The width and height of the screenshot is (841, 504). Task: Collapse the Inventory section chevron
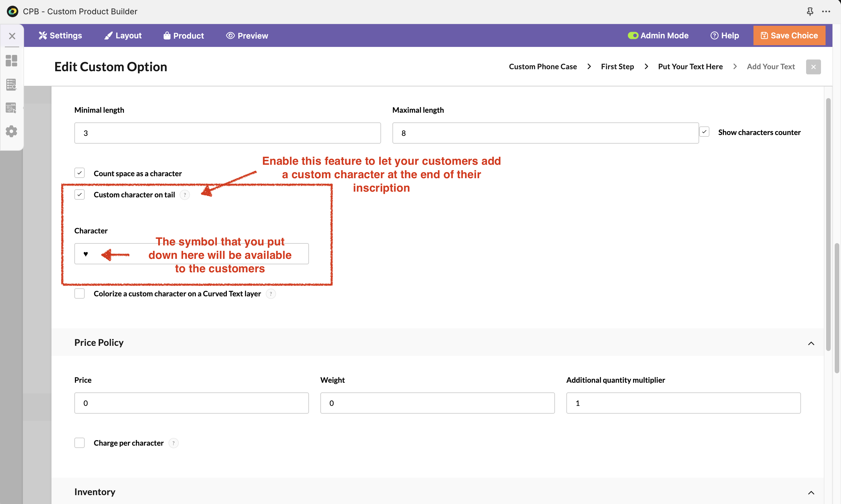coord(811,493)
